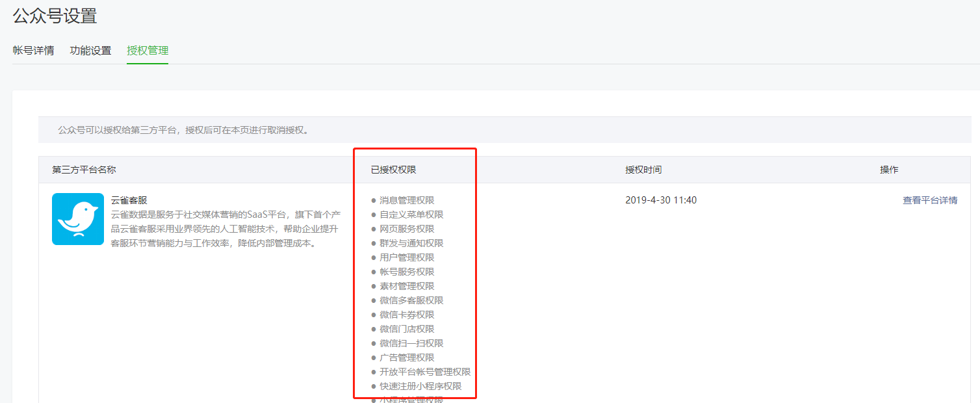
Task: Select the 开放平台帐号管理权限 permission item
Action: click(x=425, y=372)
